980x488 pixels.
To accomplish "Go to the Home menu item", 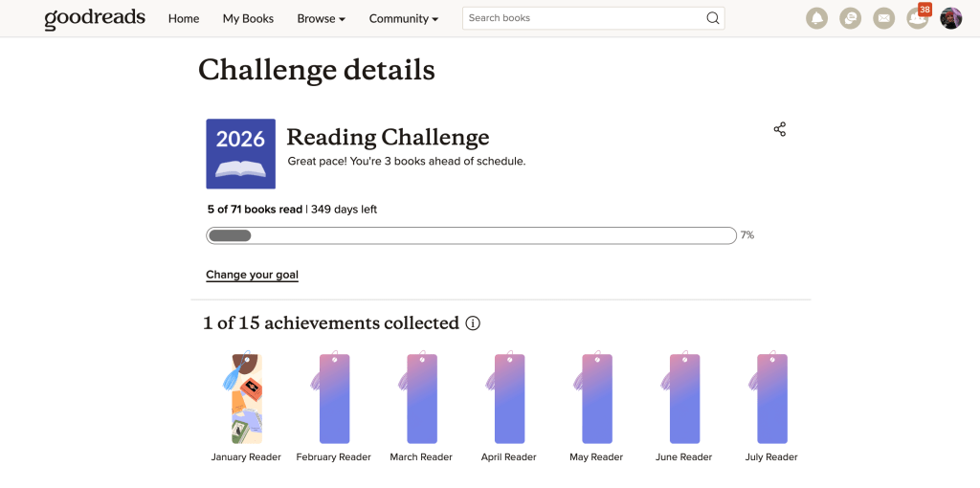I will 184,18.
